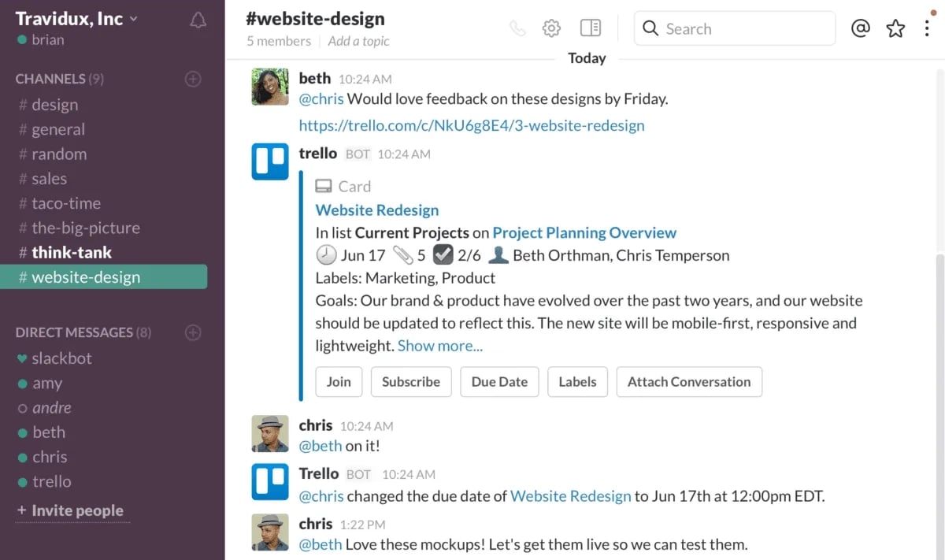The height and width of the screenshot is (560, 945).
Task: Click beth's profile photo avatar
Action: point(270,87)
